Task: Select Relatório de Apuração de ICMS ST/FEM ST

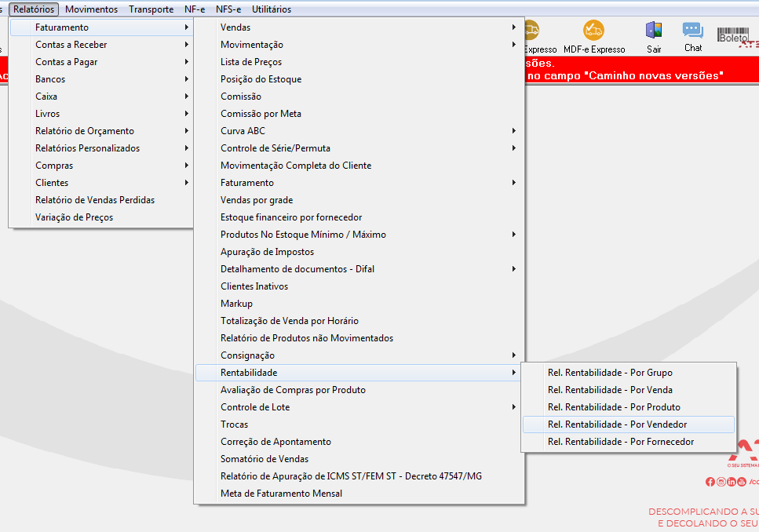Action: (x=359, y=476)
